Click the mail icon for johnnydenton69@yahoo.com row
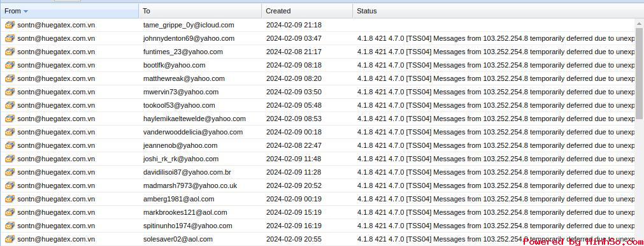 click(x=10, y=38)
